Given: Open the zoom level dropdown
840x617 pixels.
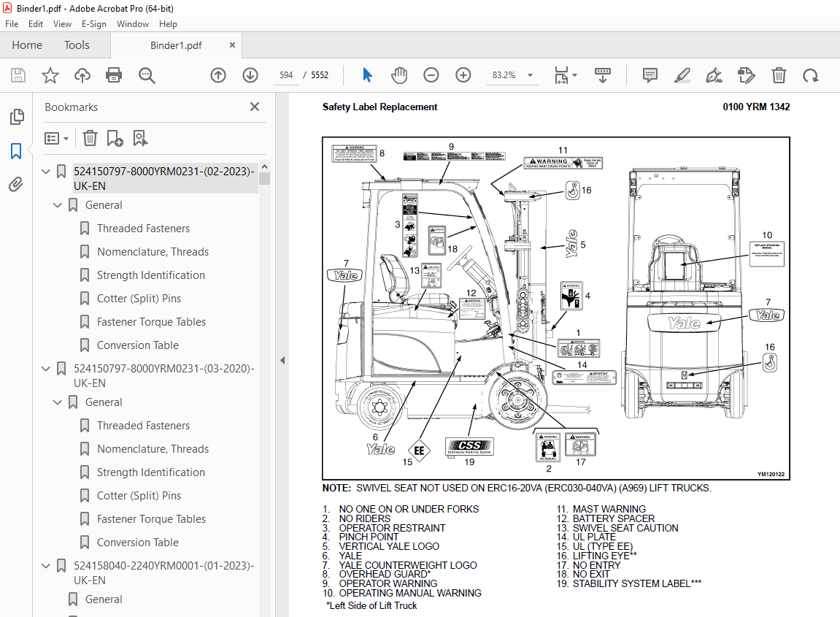Looking at the screenshot, I should 530,75.
